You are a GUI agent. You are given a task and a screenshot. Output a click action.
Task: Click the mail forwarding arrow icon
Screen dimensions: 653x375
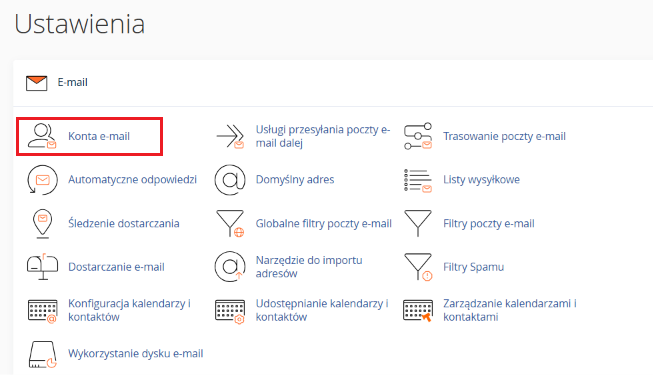point(230,136)
